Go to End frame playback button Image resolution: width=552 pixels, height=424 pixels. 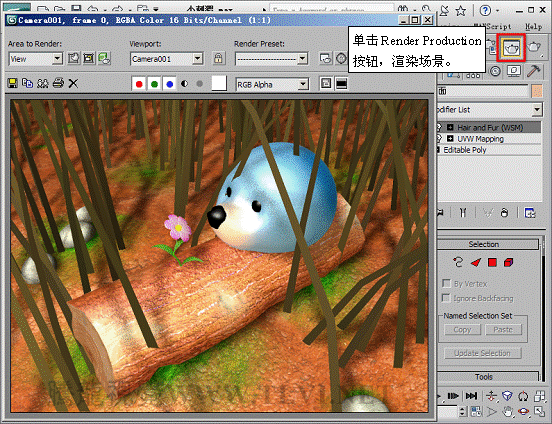point(471,396)
